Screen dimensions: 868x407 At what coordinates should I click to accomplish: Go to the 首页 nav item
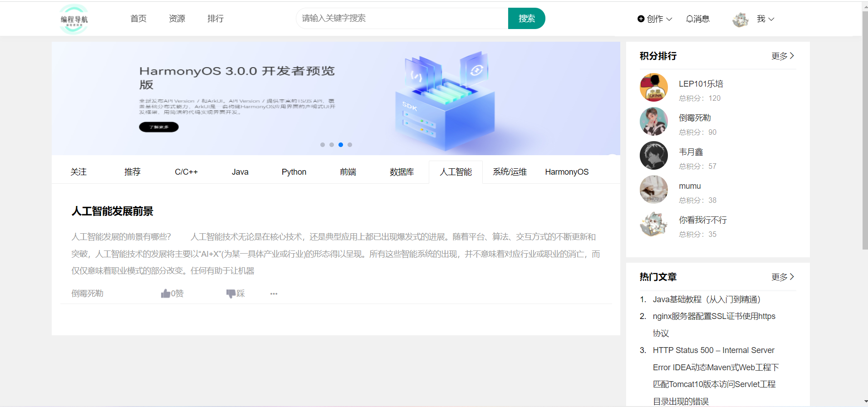pyautogui.click(x=138, y=19)
